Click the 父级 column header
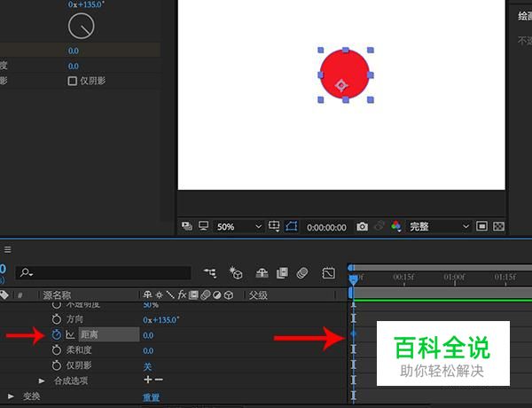Image resolution: width=532 pixels, height=408 pixels. (x=258, y=295)
